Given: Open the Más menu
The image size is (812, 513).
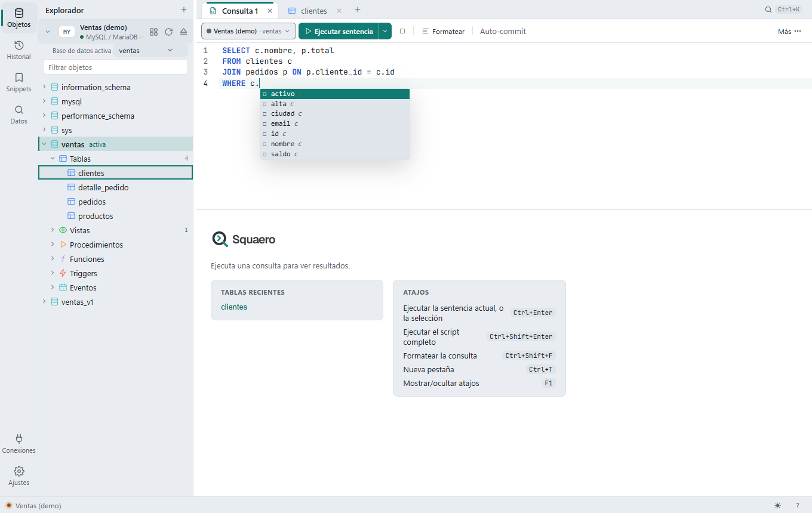Looking at the screenshot, I should 789,32.
